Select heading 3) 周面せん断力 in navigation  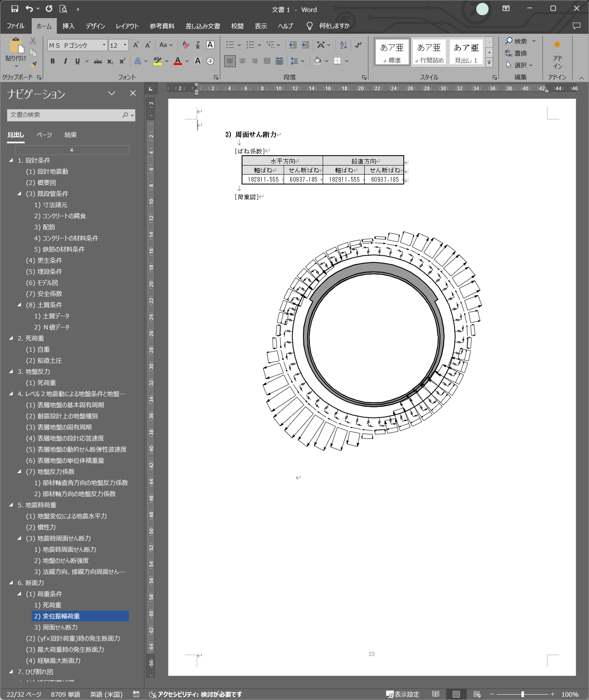coord(56,627)
